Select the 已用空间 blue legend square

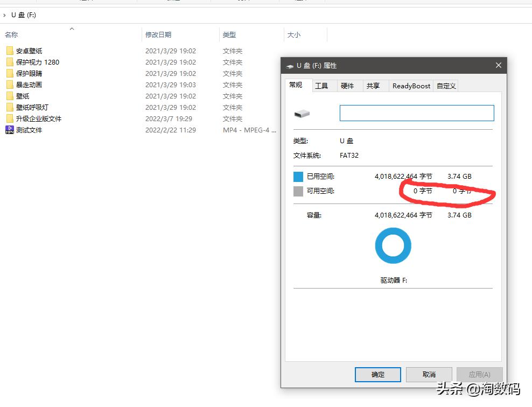[298, 176]
